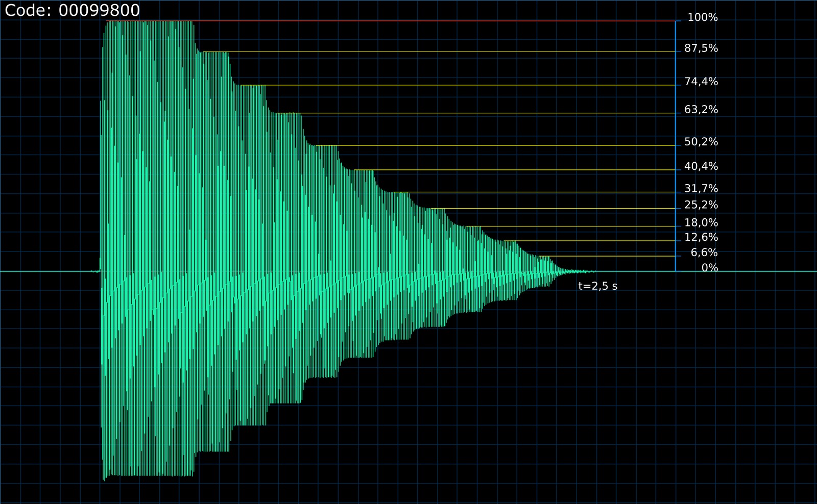Select the 'Code: 00099800' label
Viewport: 817px width, 504px height.
pos(73,10)
